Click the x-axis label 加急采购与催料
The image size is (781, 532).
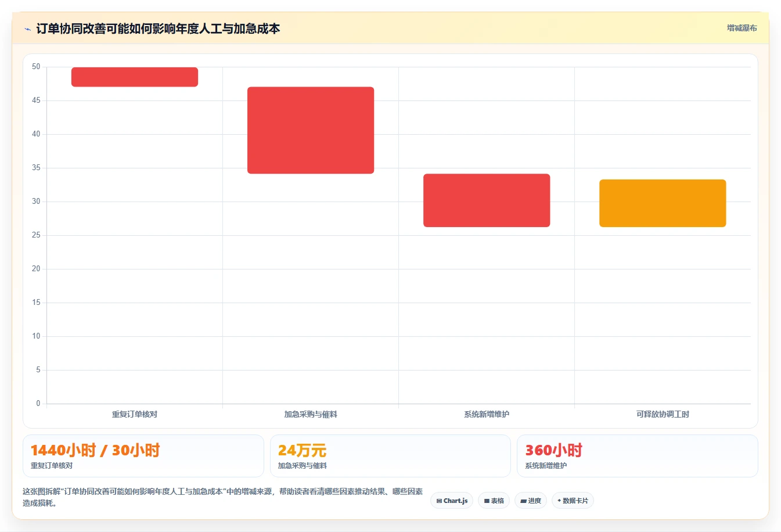[x=311, y=414]
